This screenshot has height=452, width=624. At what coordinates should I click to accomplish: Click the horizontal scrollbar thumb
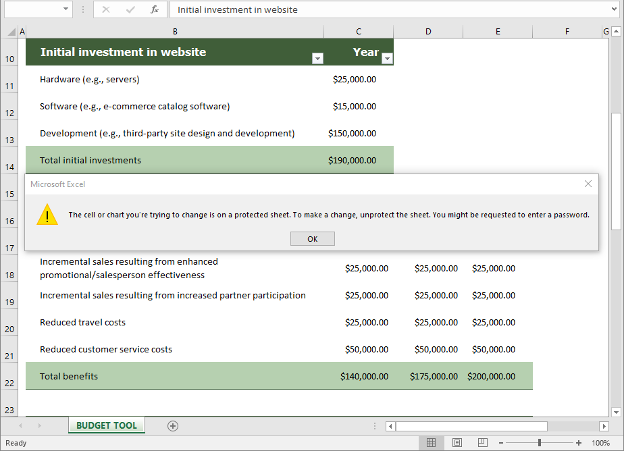(472, 426)
